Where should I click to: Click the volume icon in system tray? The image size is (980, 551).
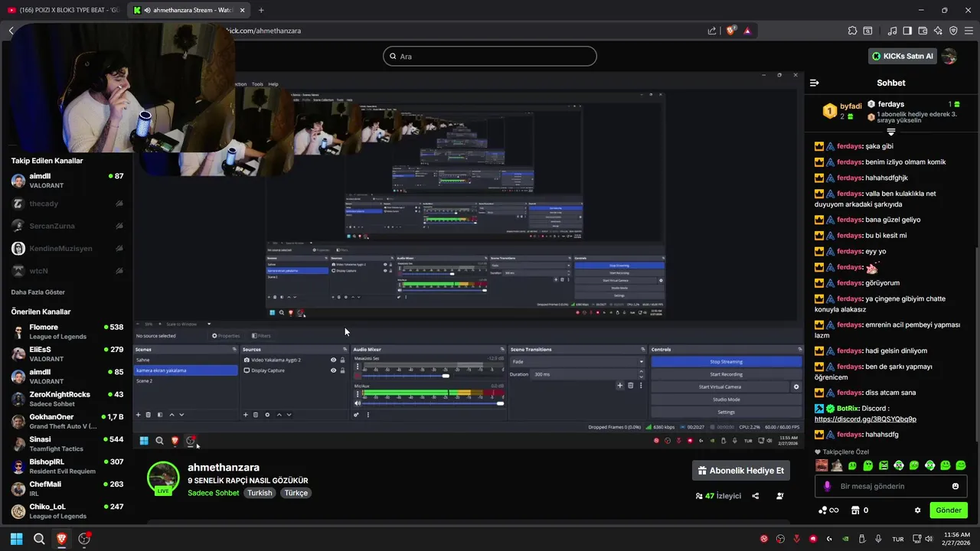[929, 539]
